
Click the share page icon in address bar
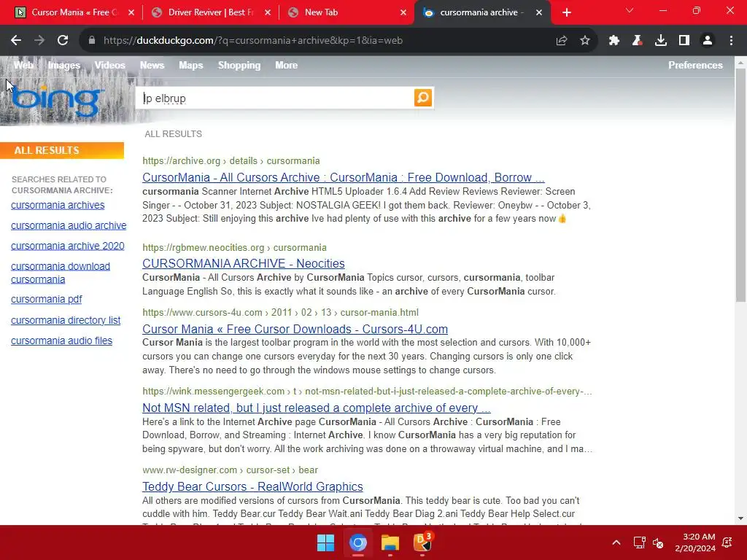click(x=562, y=41)
